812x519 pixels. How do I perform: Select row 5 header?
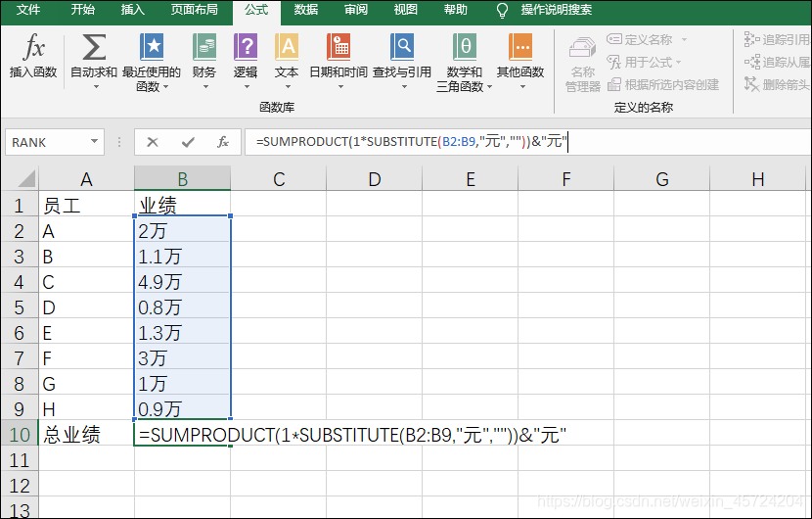[20, 307]
